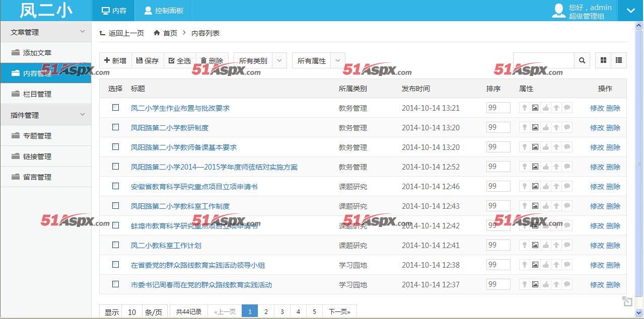Image resolution: width=644 pixels, height=319 pixels.
Task: Toggle thumbs-up attribute for 凤二小学生作业布置与批改要求
Action: click(546, 108)
